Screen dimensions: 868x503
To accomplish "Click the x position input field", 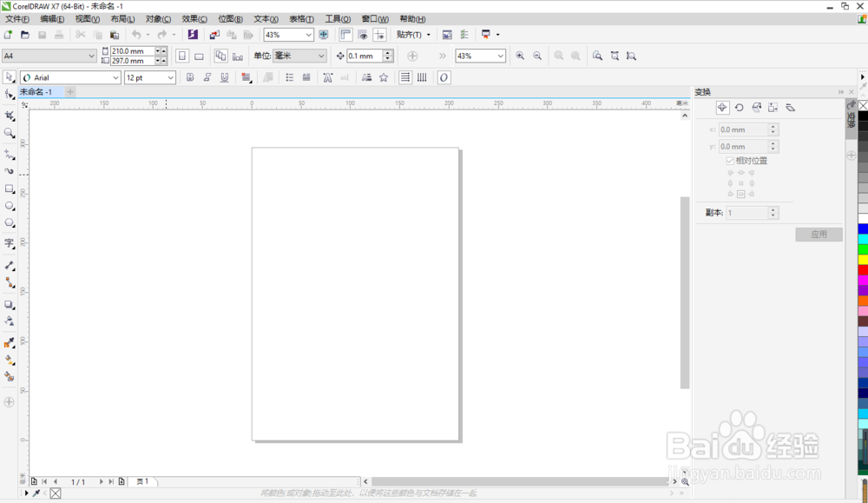I will point(744,129).
